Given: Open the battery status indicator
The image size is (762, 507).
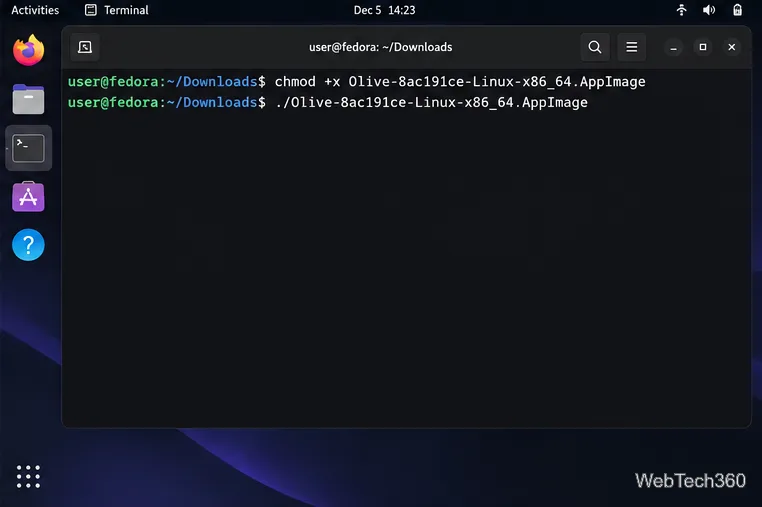Looking at the screenshot, I should (x=738, y=10).
